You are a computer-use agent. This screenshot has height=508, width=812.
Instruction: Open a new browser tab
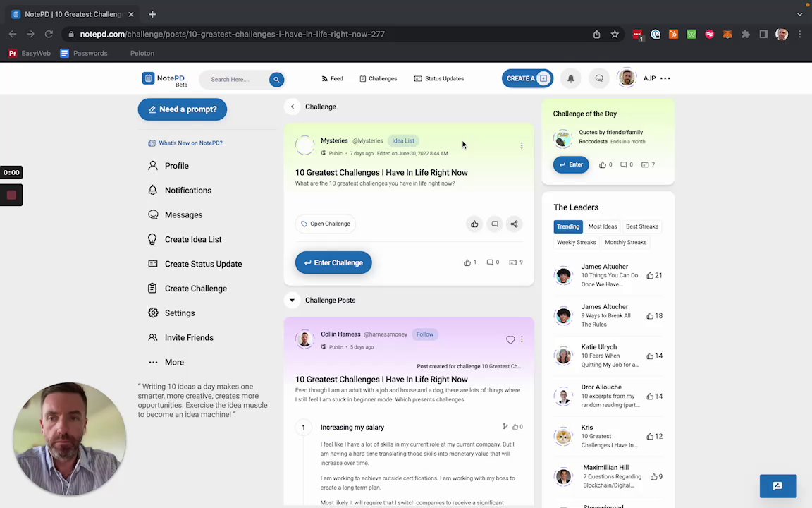click(x=152, y=14)
